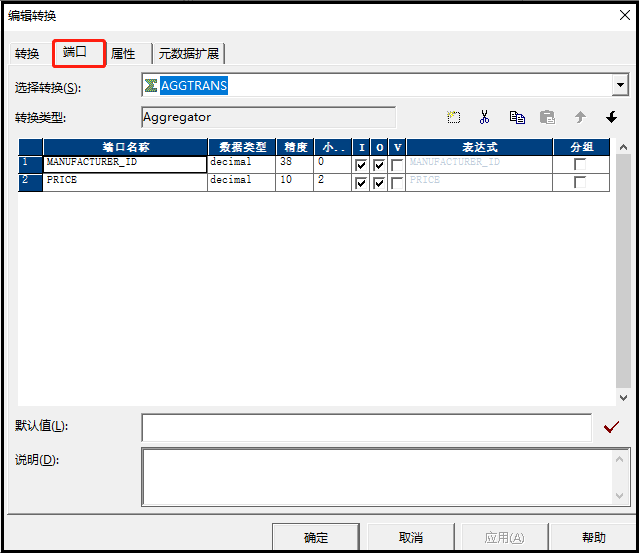Click the O column header
Screen dimensions: 639x553
[379, 147]
